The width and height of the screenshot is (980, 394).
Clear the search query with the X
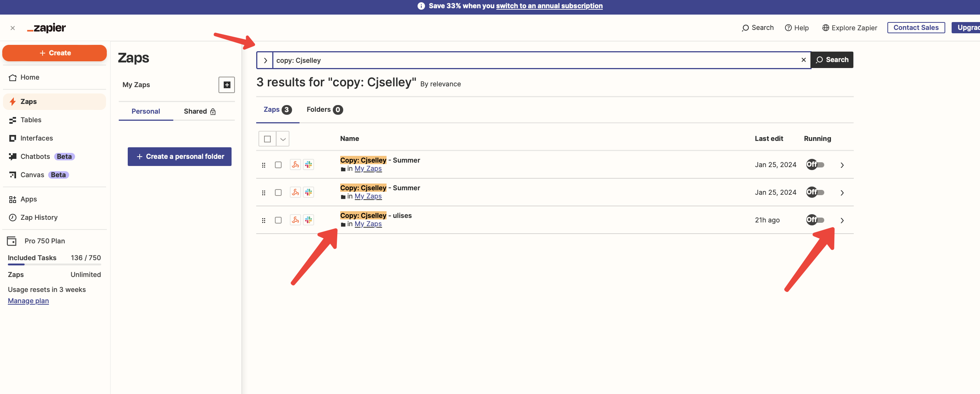coord(803,60)
